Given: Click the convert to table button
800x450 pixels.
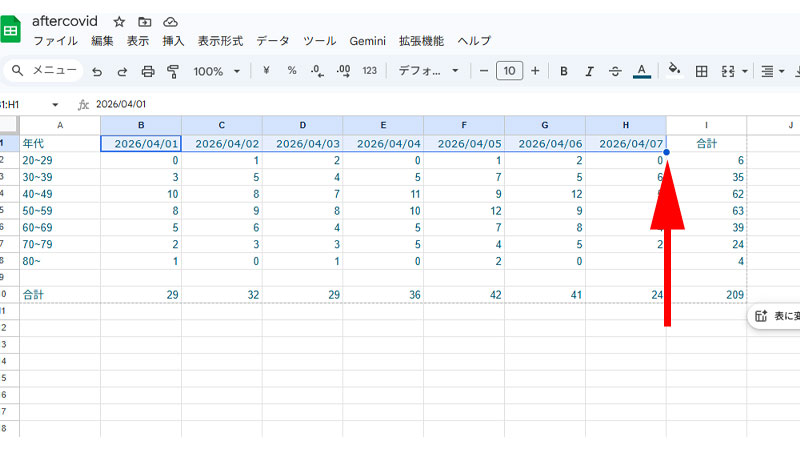Looking at the screenshot, I should (x=774, y=316).
